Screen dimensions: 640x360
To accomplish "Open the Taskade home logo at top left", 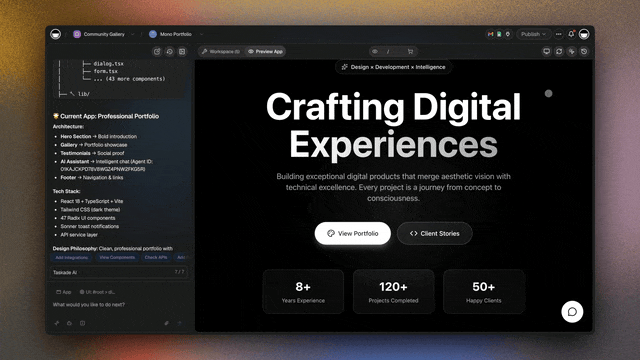I will pyautogui.click(x=56, y=34).
